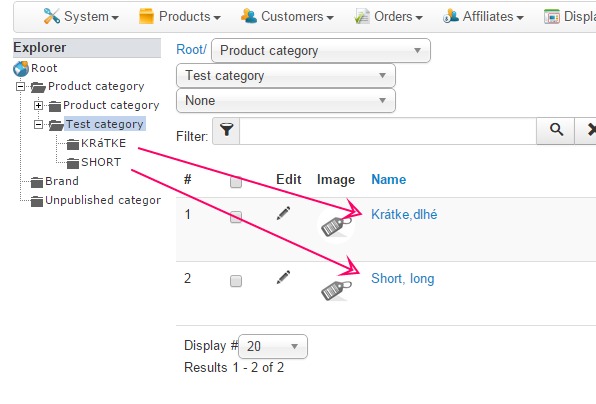The height and width of the screenshot is (404, 596).
Task: Click the tag image for Krátke,dlhé
Action: coord(336,227)
